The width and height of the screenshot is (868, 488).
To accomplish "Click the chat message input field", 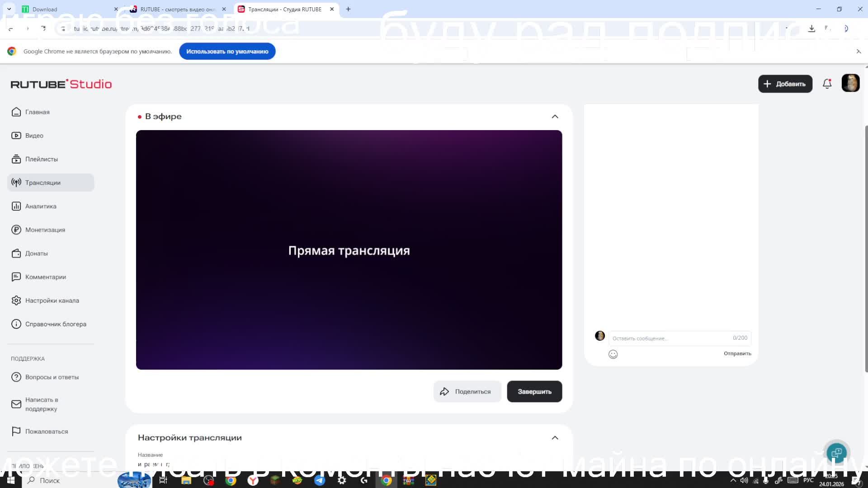I will point(670,338).
